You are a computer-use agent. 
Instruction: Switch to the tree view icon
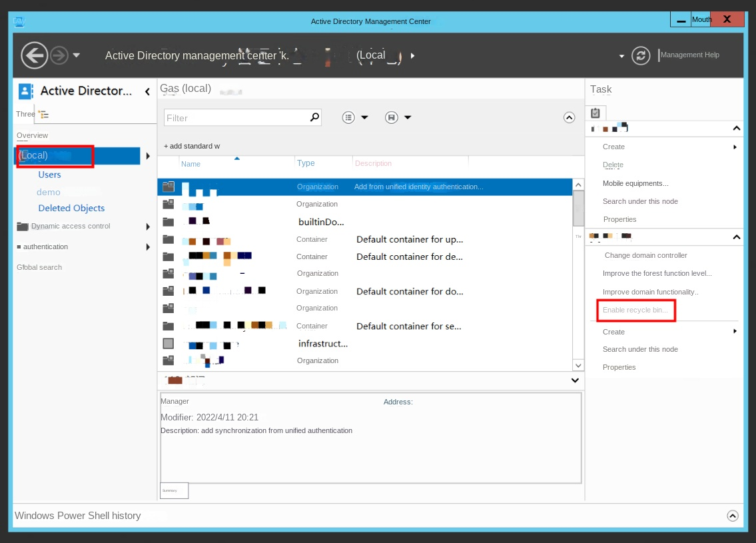coord(43,115)
